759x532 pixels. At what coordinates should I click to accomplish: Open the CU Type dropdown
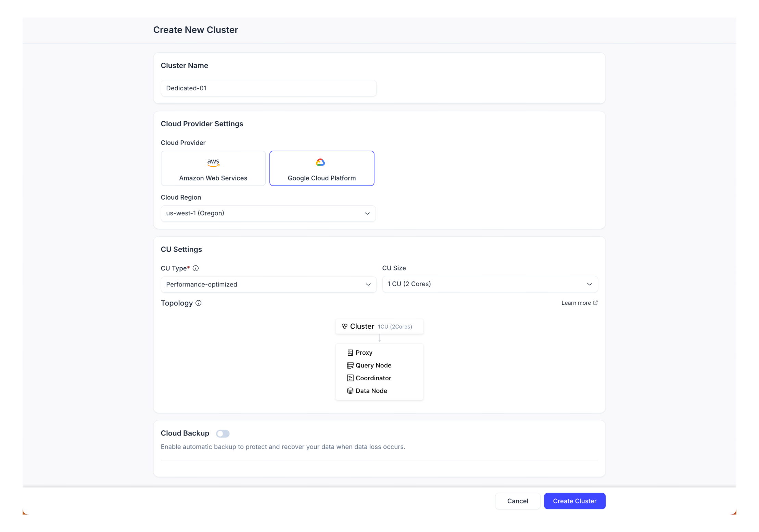pos(268,284)
